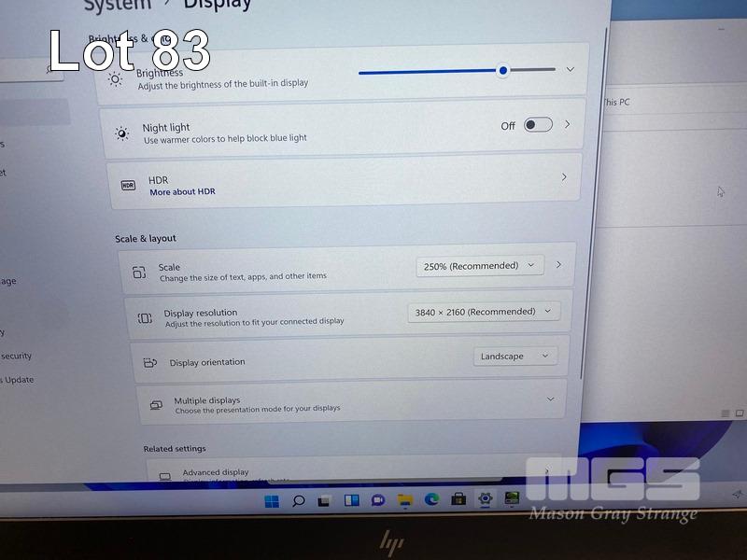Click Settings gear icon in taskbar

tap(485, 498)
